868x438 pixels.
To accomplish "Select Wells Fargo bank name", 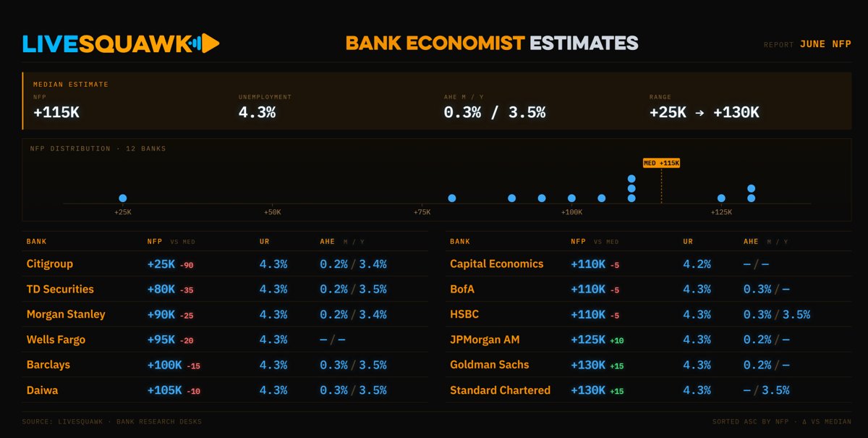I will [56, 340].
